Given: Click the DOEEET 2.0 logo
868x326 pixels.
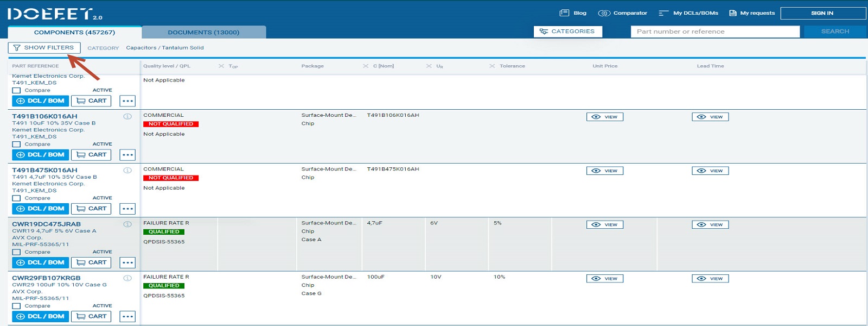Looking at the screenshot, I should (x=55, y=14).
